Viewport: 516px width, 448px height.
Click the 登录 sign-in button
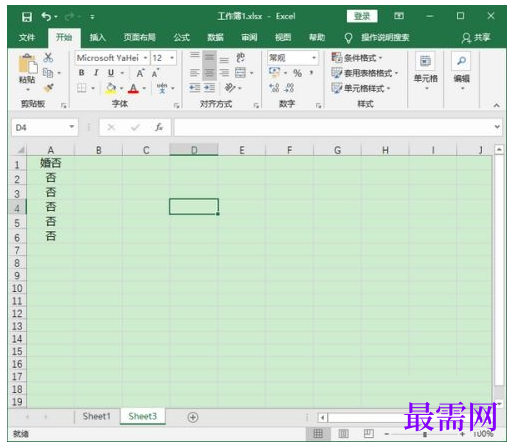362,16
